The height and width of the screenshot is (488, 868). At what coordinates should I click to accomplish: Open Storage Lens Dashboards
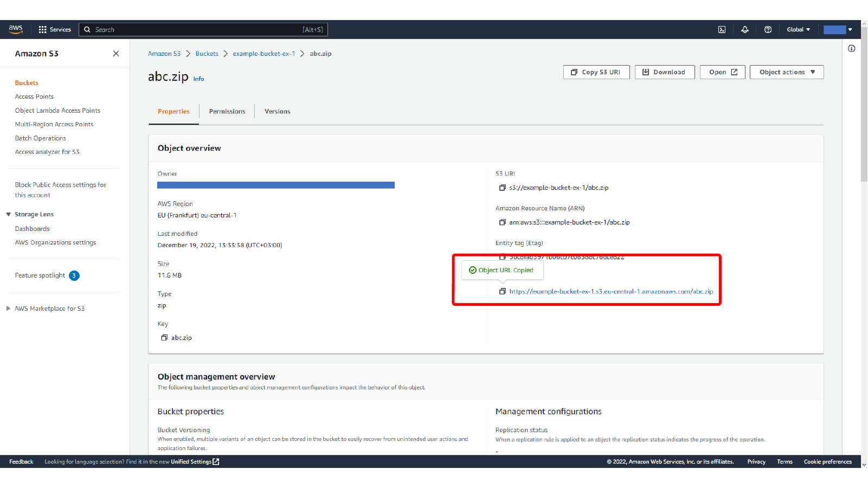coord(33,229)
